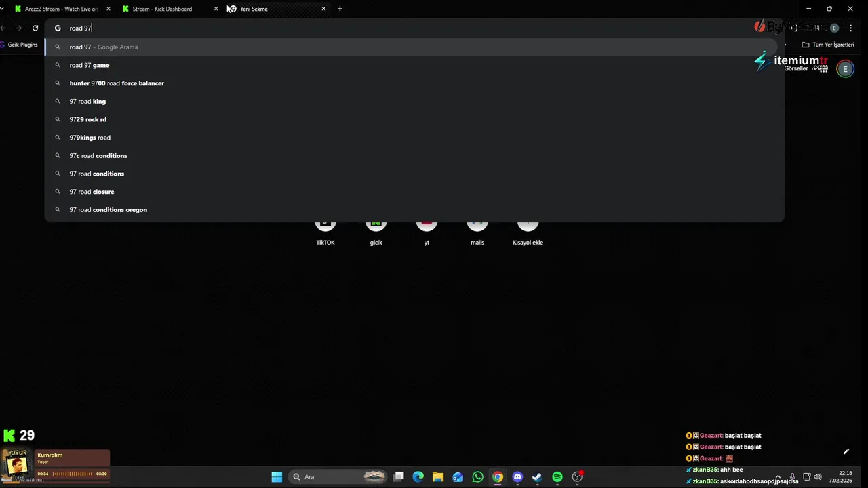868x488 pixels.
Task: Open Discord from the taskbar
Action: click(x=517, y=476)
